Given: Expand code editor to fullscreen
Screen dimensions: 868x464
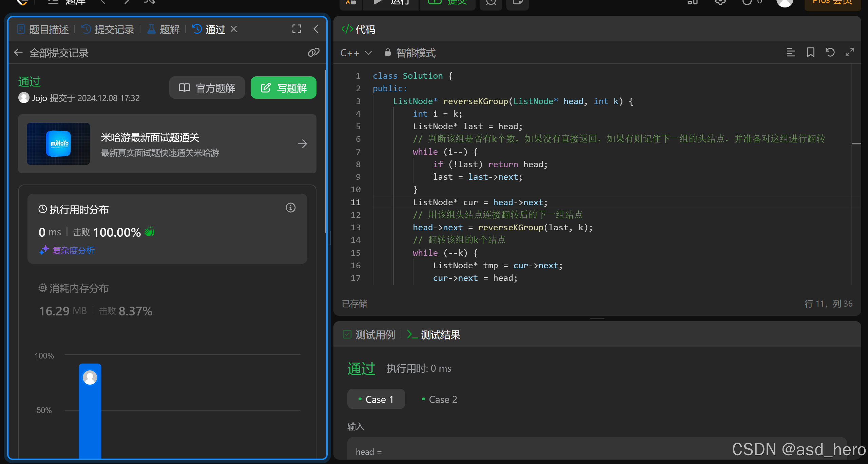Looking at the screenshot, I should pyautogui.click(x=850, y=53).
